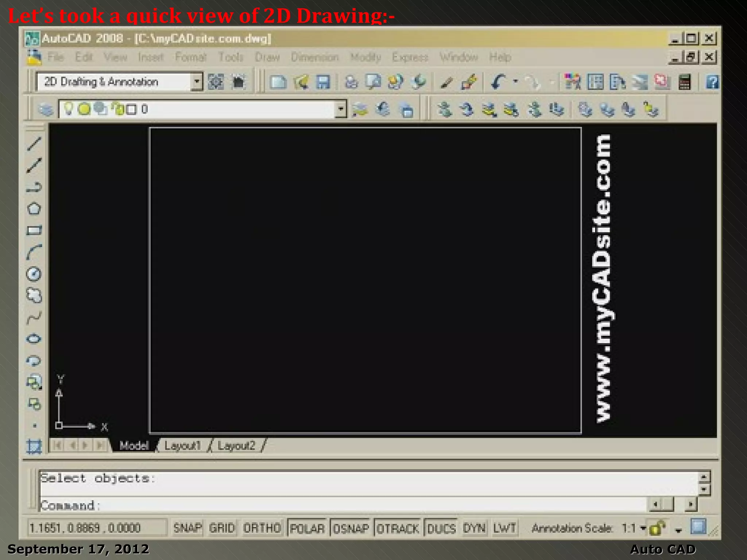Toggle OTRACK in status bar
Image resolution: width=747 pixels, height=560 pixels.
point(398,528)
